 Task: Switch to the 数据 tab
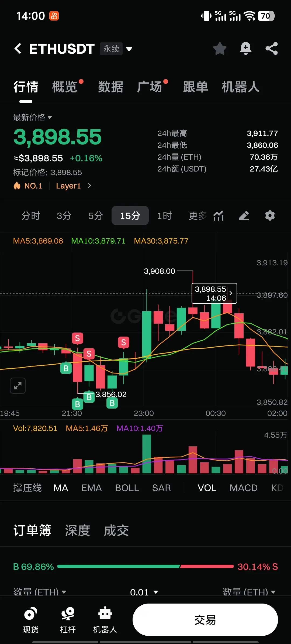click(x=111, y=87)
